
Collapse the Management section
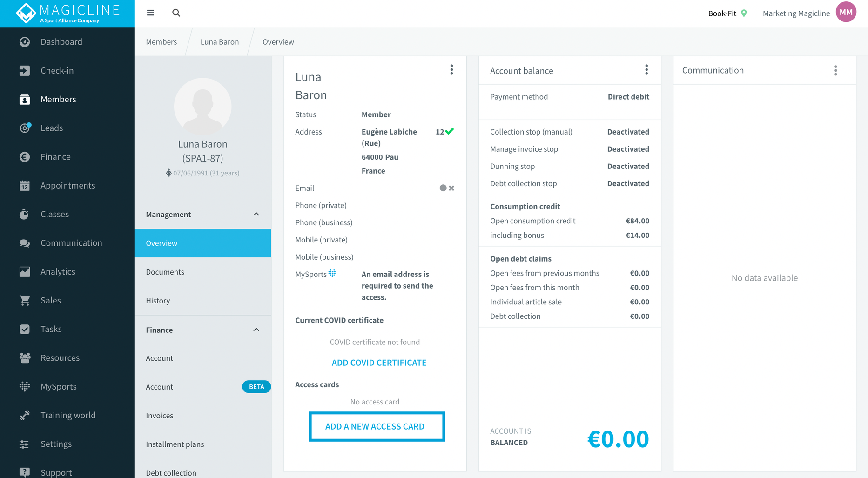[x=256, y=214]
